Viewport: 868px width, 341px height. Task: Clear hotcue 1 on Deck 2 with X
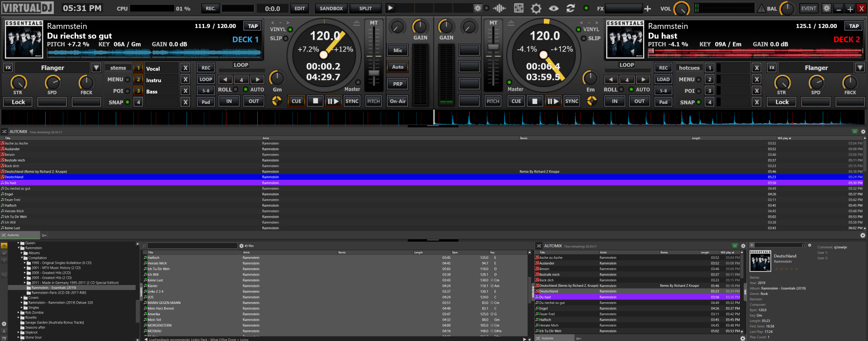pos(757,68)
